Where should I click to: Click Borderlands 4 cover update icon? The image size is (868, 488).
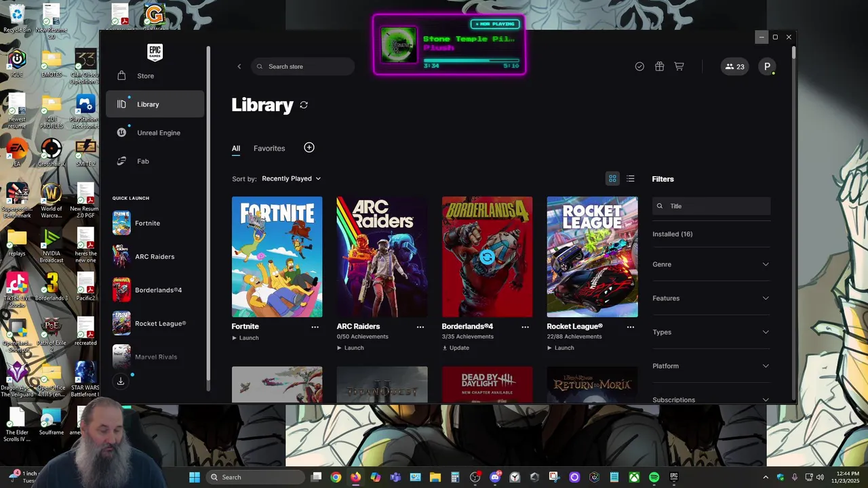[487, 257]
